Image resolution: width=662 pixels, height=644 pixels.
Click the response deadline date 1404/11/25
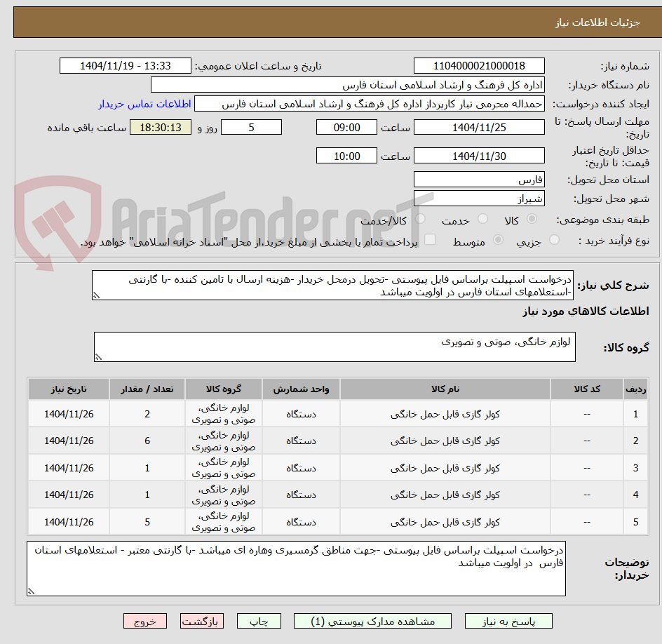[x=479, y=127]
